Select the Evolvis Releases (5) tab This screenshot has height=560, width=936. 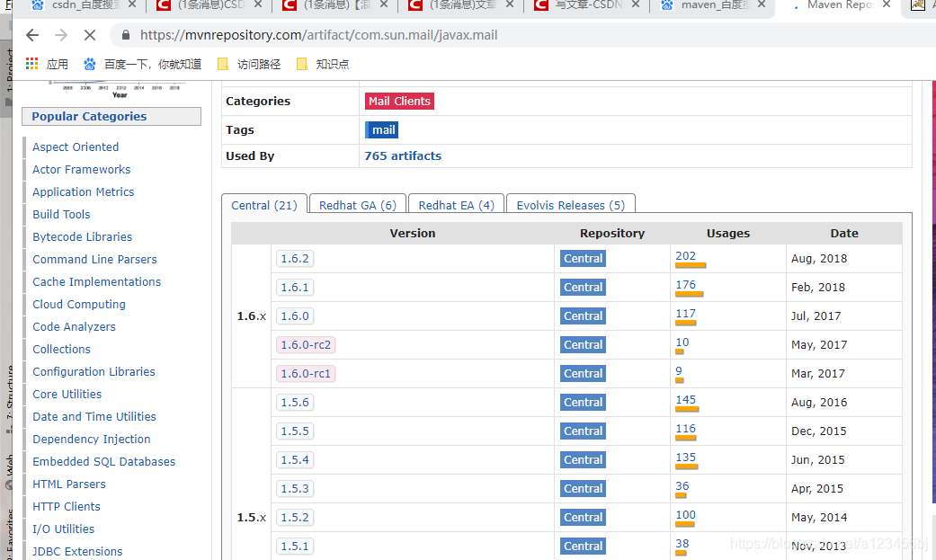[x=571, y=205]
